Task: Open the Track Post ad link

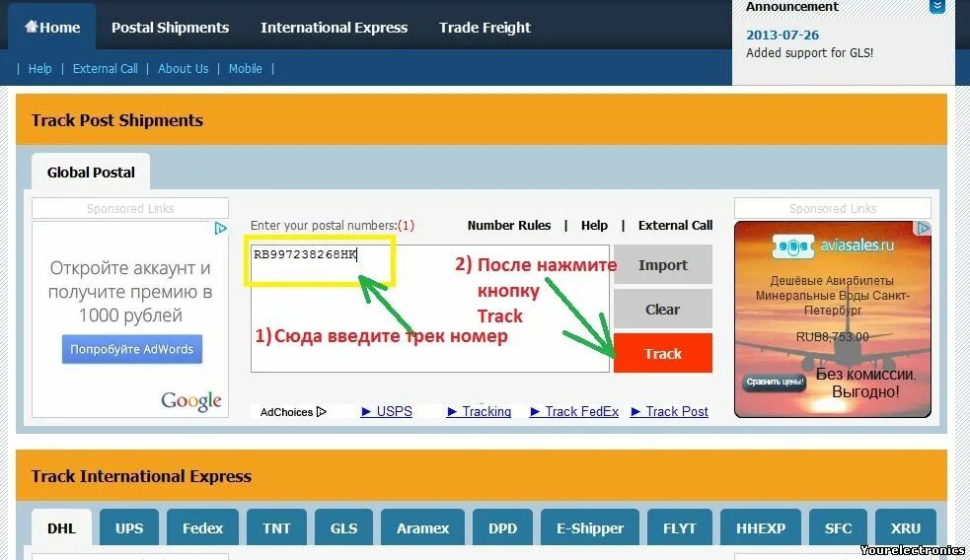Action: tap(669, 412)
